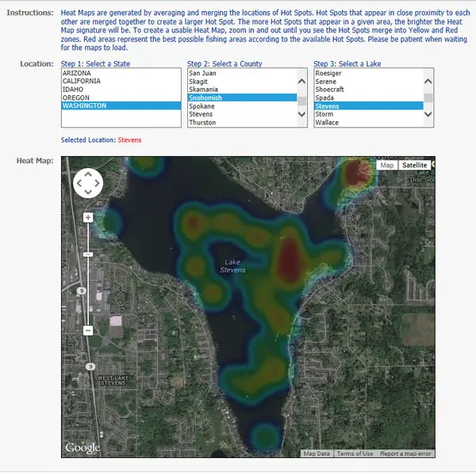Switch to Map view
The width and height of the screenshot is (476, 474).
point(387,166)
